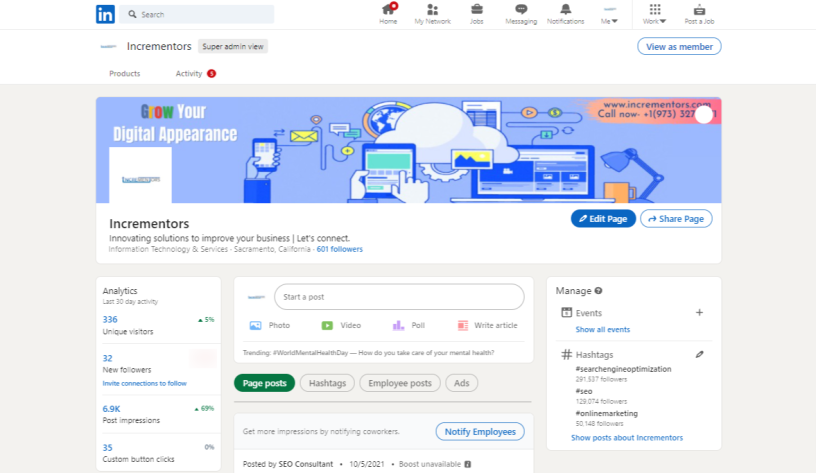The width and height of the screenshot is (816, 473).
Task: Go to My Network icon
Action: click(432, 10)
